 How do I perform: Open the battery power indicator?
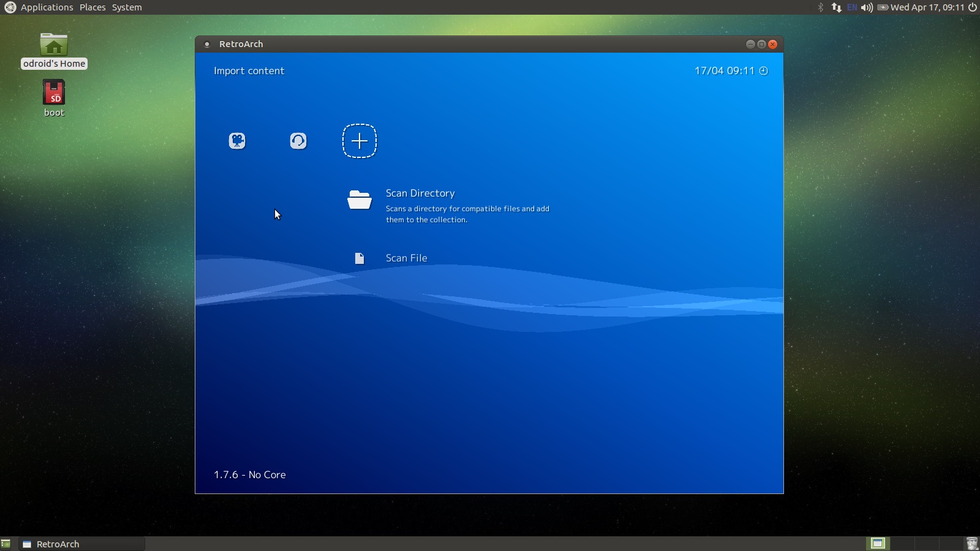click(x=883, y=7)
